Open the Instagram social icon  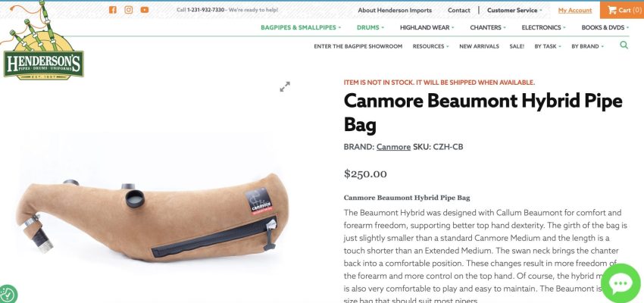(x=129, y=10)
